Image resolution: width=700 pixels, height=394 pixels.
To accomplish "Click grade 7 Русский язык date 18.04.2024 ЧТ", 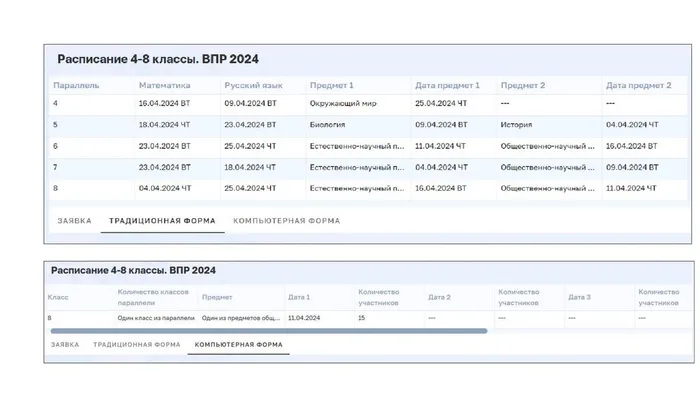I will (x=250, y=167).
